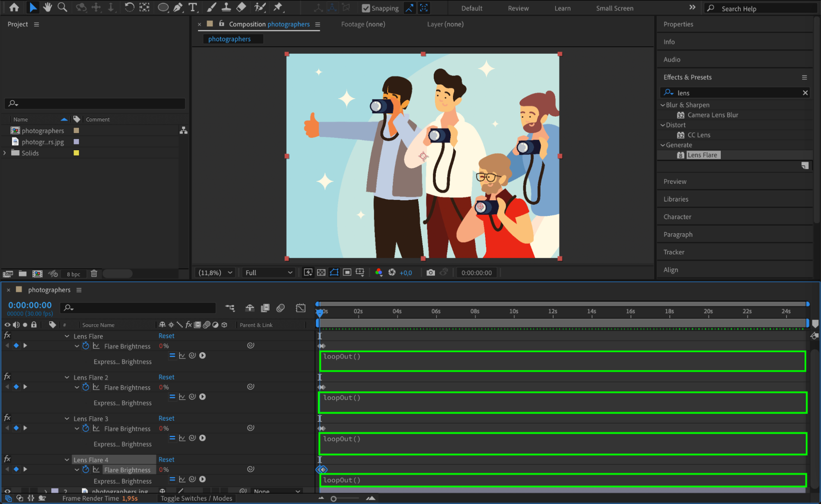
Task: Click the yellow Solids label color swatch
Action: coord(76,153)
